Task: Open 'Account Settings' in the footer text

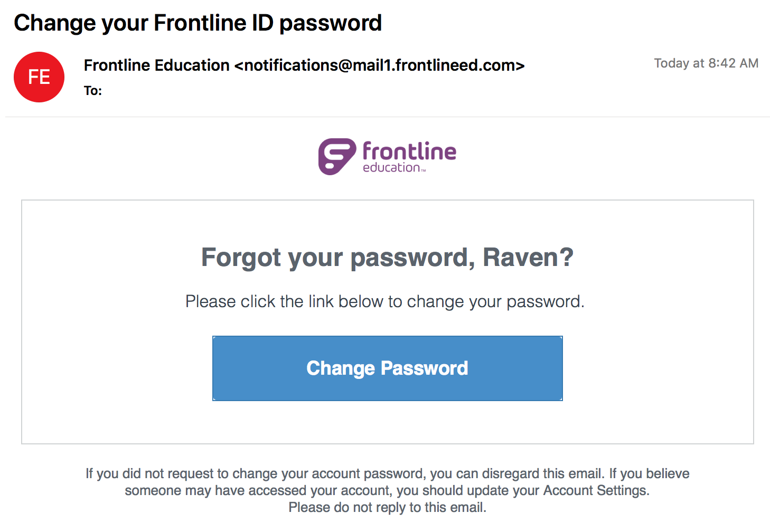Action: (x=596, y=490)
